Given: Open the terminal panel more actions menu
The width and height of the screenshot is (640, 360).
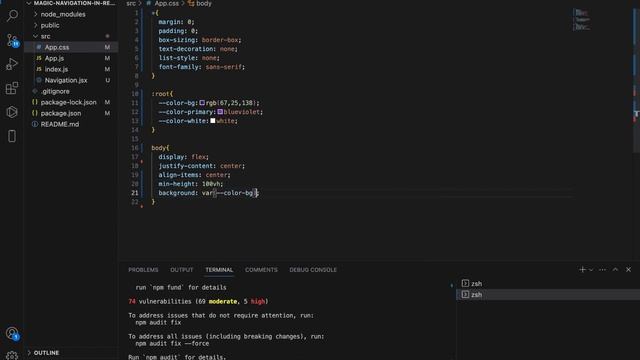Looking at the screenshot, I should pos(602,269).
